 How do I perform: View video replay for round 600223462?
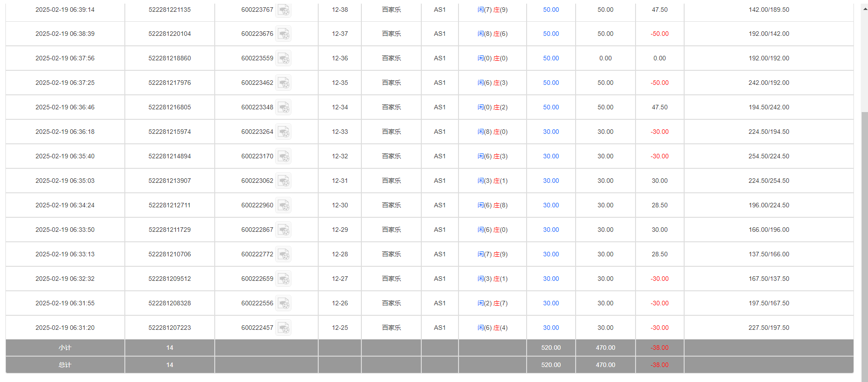click(283, 83)
